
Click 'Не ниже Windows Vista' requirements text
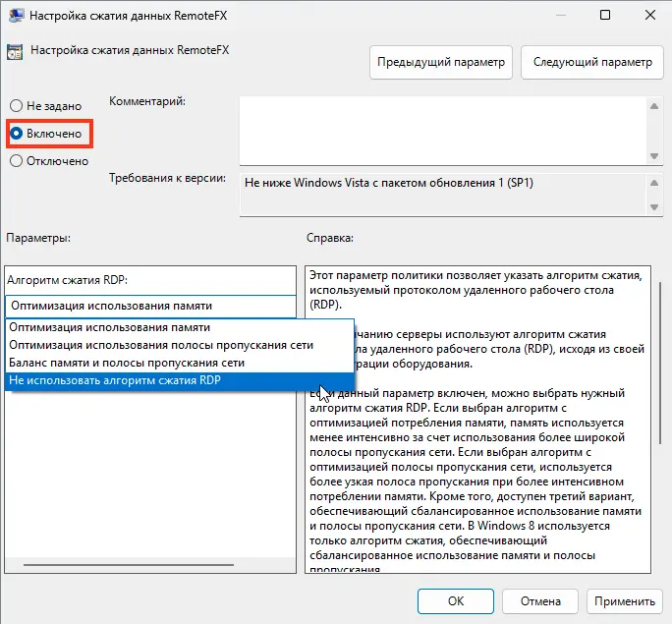tap(389, 183)
